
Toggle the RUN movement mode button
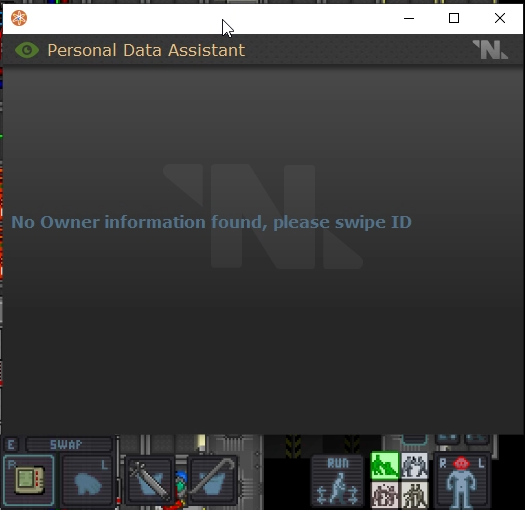coord(338,480)
